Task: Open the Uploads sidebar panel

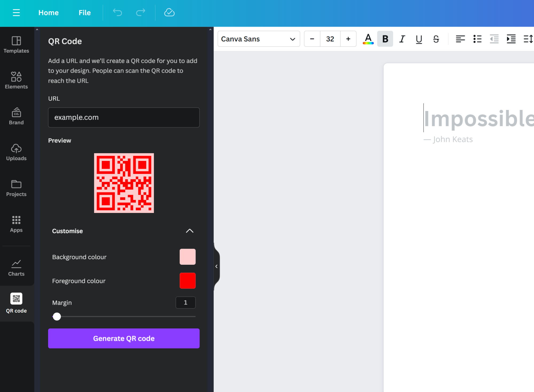Action: 16,152
